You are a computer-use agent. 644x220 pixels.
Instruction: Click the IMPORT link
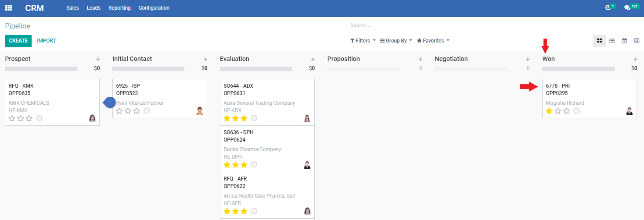47,41
